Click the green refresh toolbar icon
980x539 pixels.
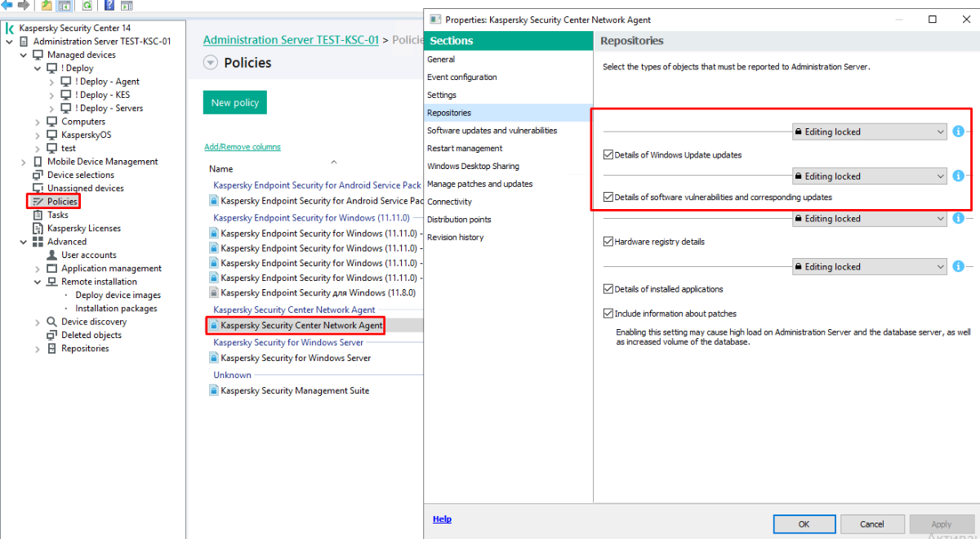[x=87, y=6]
